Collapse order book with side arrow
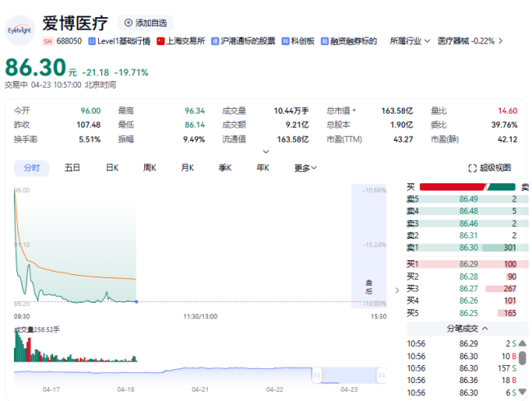Viewport: 532px width, 401px height. click(398, 289)
